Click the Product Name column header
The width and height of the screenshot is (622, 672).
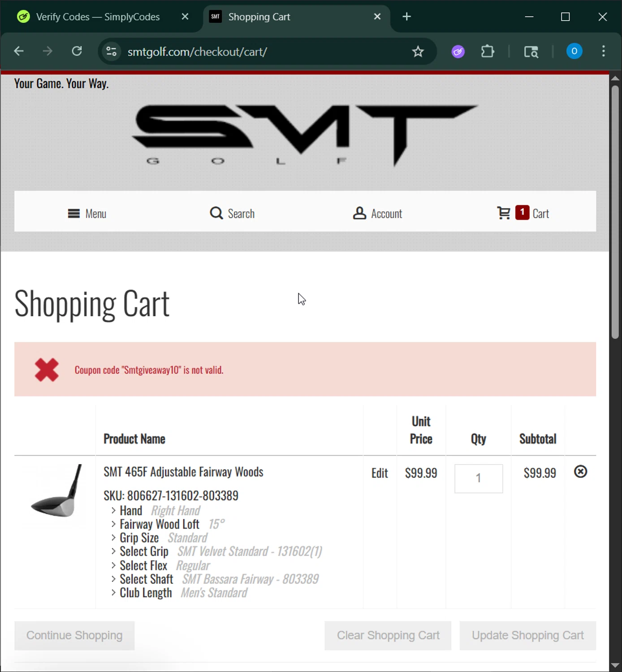pyautogui.click(x=134, y=439)
